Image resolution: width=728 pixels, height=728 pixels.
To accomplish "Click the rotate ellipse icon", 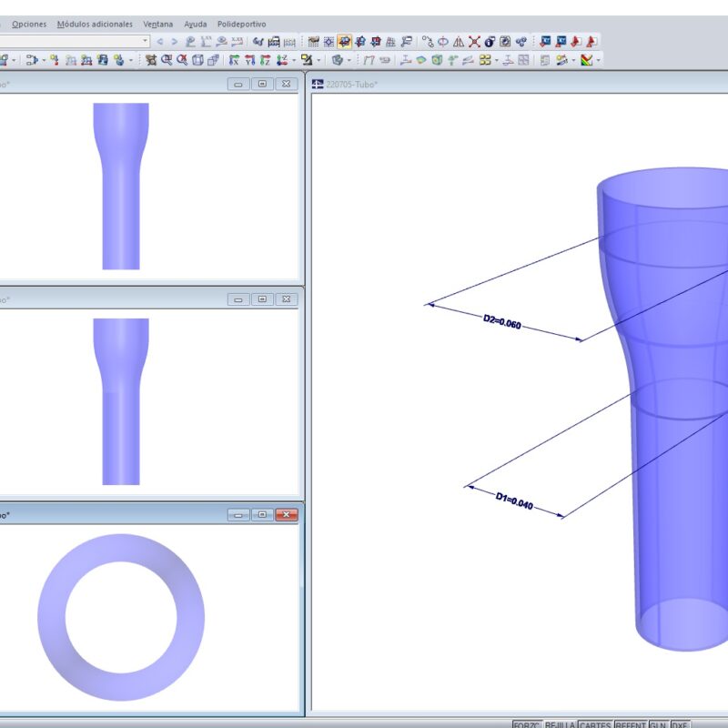I will (x=443, y=42).
